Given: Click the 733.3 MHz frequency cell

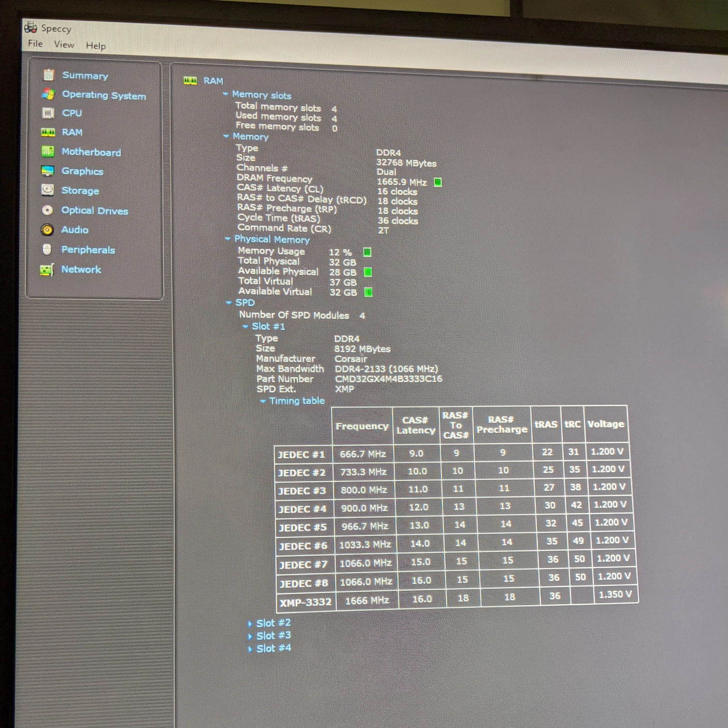Looking at the screenshot, I should click(x=363, y=472).
